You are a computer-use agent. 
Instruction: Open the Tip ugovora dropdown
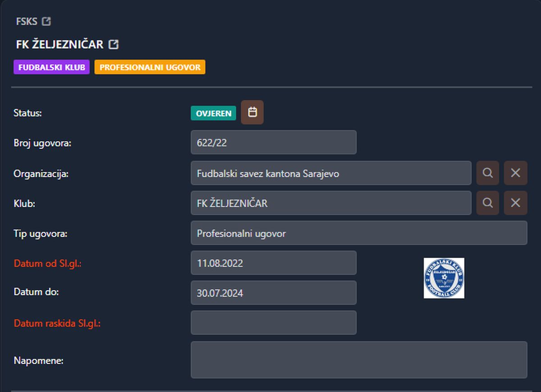(x=358, y=233)
